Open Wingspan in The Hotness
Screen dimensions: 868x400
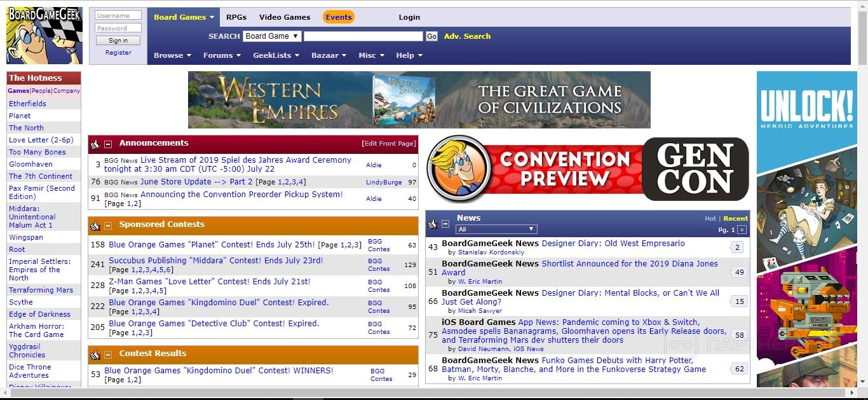[x=26, y=237]
